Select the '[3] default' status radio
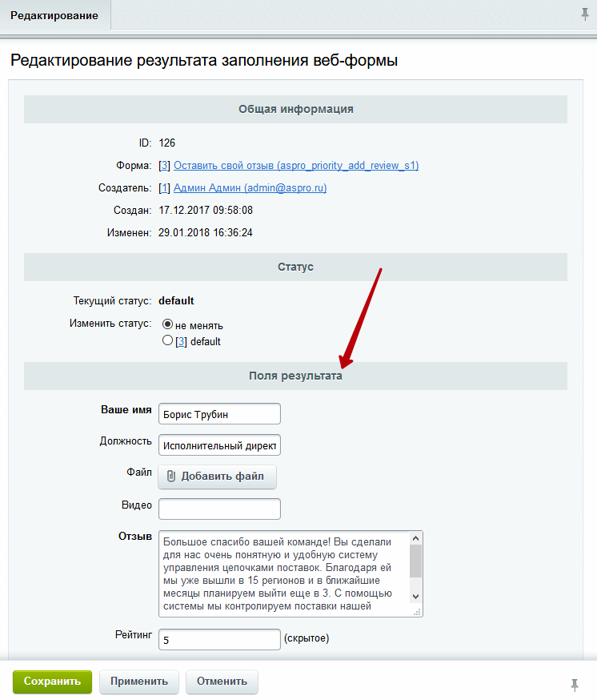This screenshot has width=597, height=700. 168,340
